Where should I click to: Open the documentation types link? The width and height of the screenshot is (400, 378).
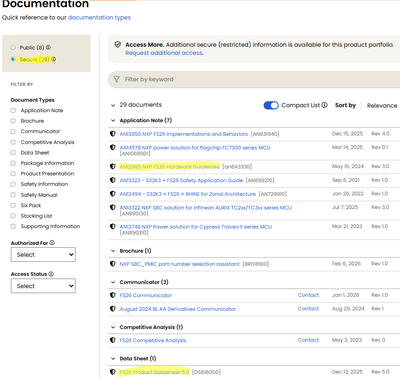click(99, 17)
